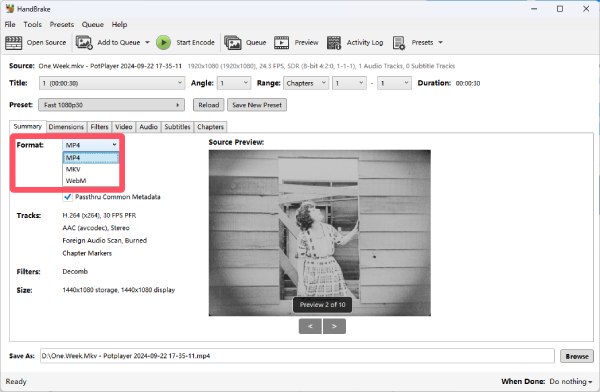Click the Decomb filter text
Screen dimensions: 600x392
(75, 271)
